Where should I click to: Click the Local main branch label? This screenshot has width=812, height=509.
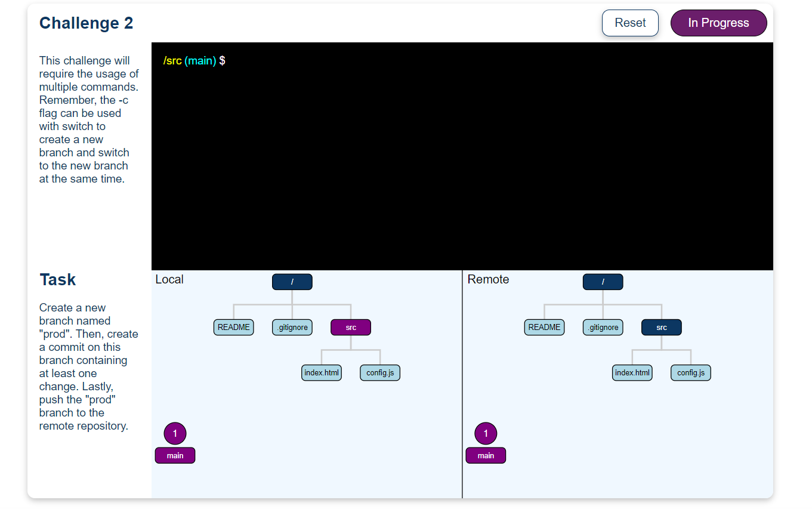pyautogui.click(x=175, y=455)
